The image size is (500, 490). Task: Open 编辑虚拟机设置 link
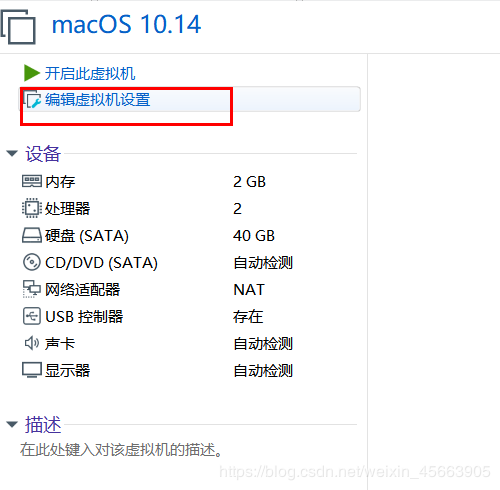[98, 100]
